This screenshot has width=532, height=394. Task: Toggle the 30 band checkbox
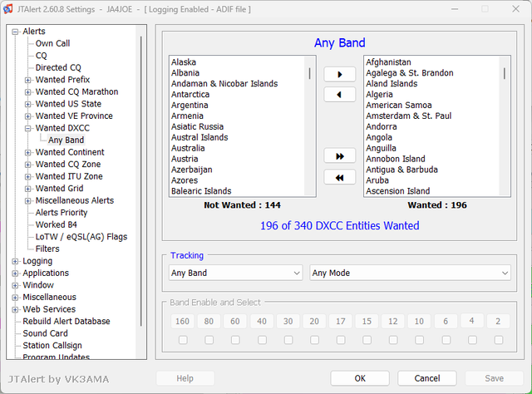pyautogui.click(x=288, y=340)
